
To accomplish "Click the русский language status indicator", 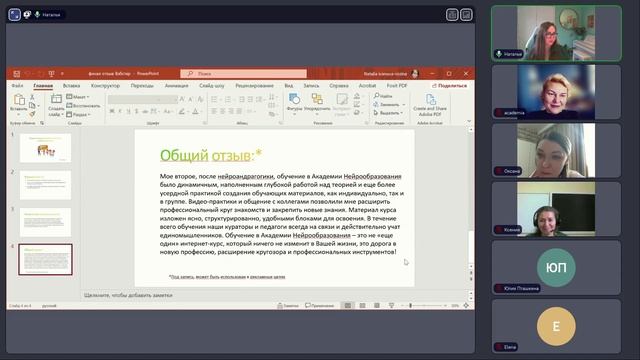I will click(49, 306).
